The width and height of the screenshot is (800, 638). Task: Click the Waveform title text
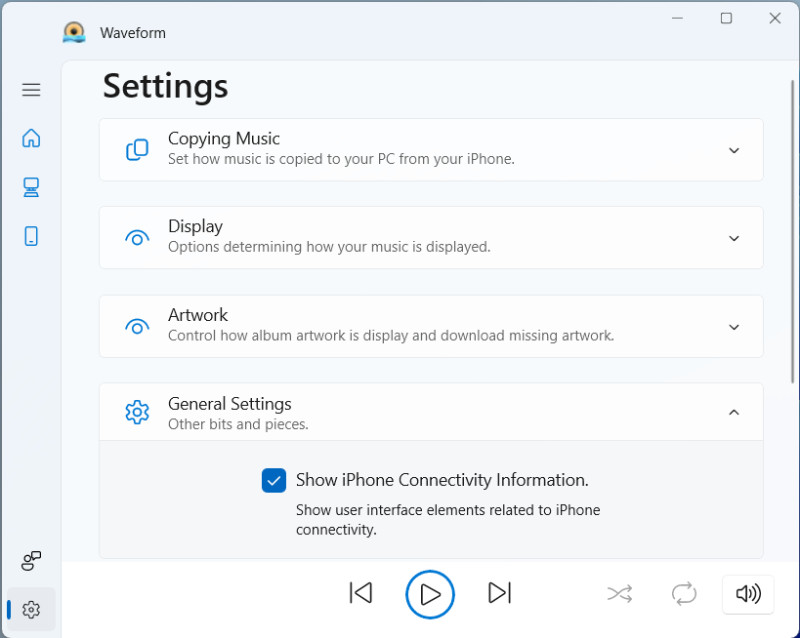[133, 33]
